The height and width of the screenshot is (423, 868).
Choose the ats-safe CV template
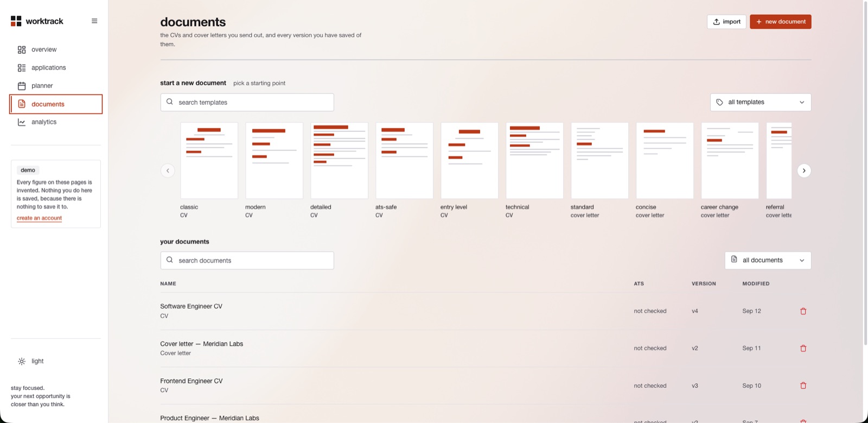coord(404,171)
